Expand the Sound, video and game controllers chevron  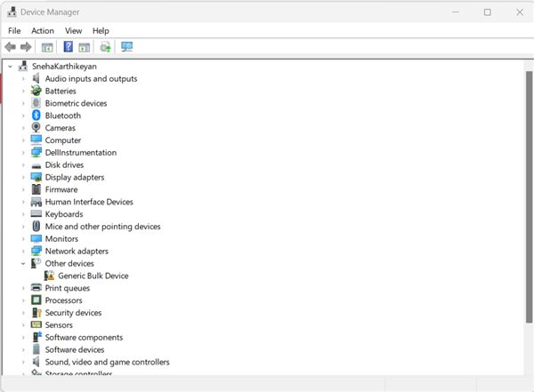point(23,362)
